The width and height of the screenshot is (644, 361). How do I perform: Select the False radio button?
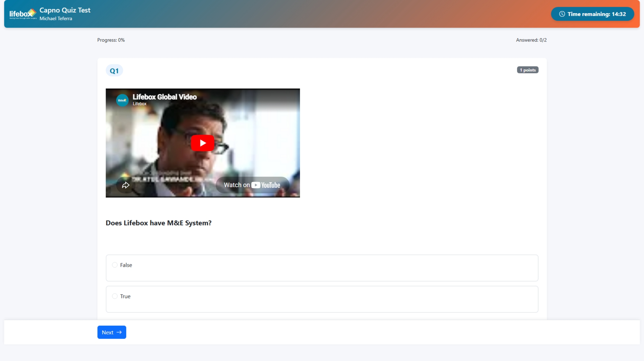(x=115, y=265)
